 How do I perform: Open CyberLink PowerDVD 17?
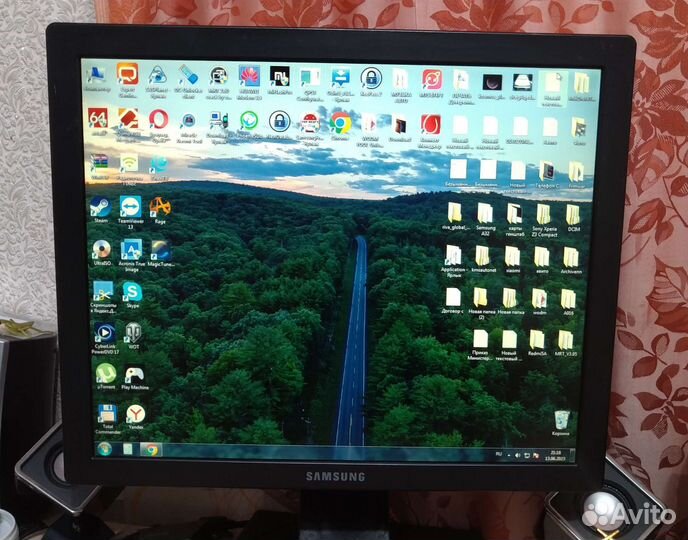[105, 338]
